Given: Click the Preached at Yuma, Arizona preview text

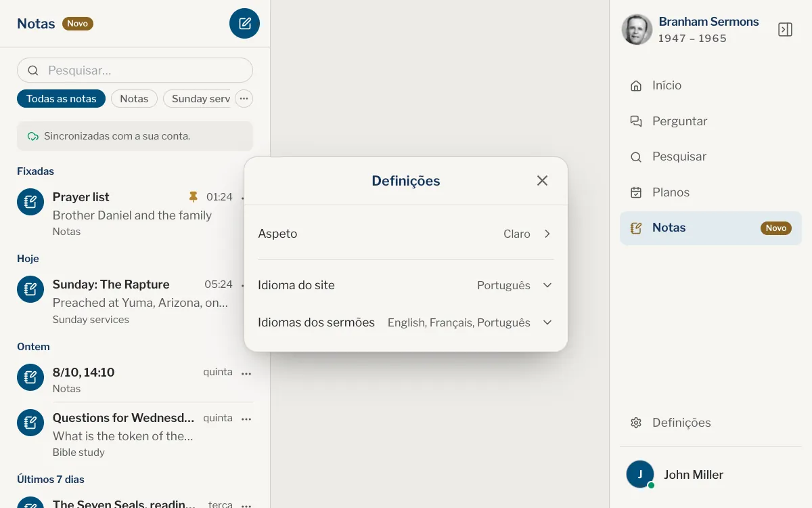Looking at the screenshot, I should click(140, 303).
